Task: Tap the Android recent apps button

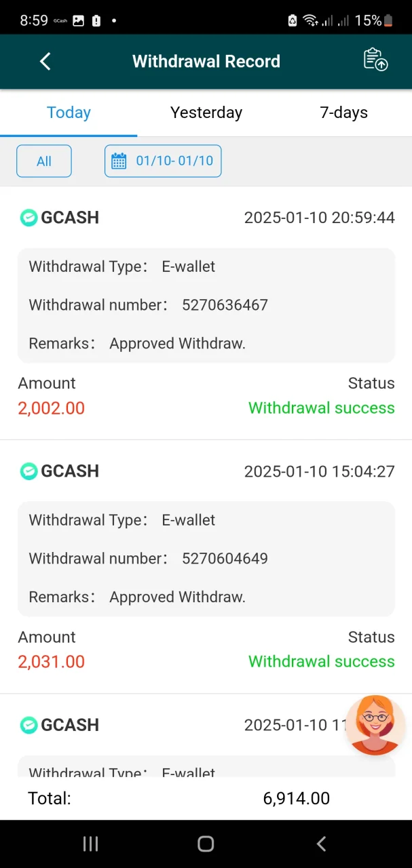Action: pyautogui.click(x=90, y=844)
